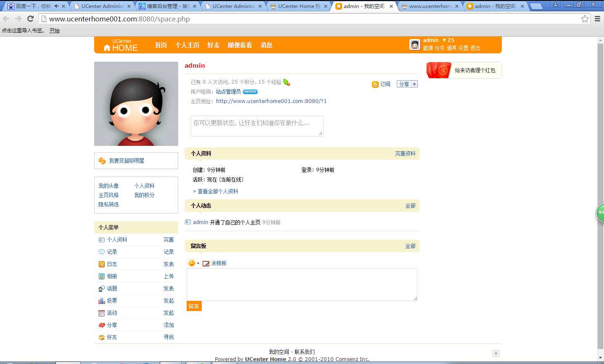This screenshot has height=364, width=604.
Task: Open the doodle board icon
Action: pos(206,264)
